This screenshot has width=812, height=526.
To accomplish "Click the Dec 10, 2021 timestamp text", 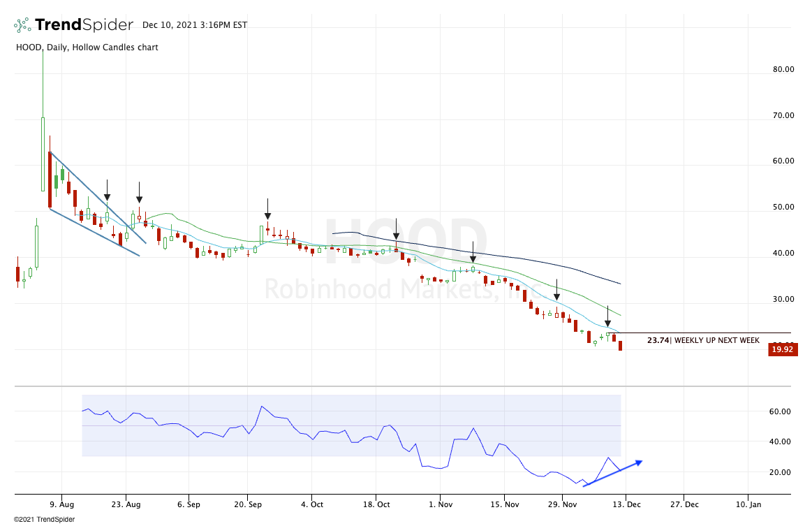I will (x=194, y=25).
